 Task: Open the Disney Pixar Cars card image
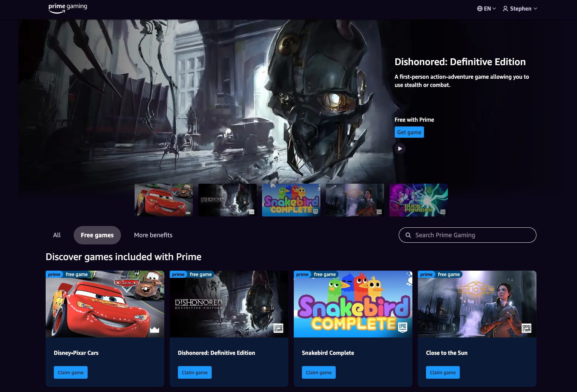click(105, 304)
